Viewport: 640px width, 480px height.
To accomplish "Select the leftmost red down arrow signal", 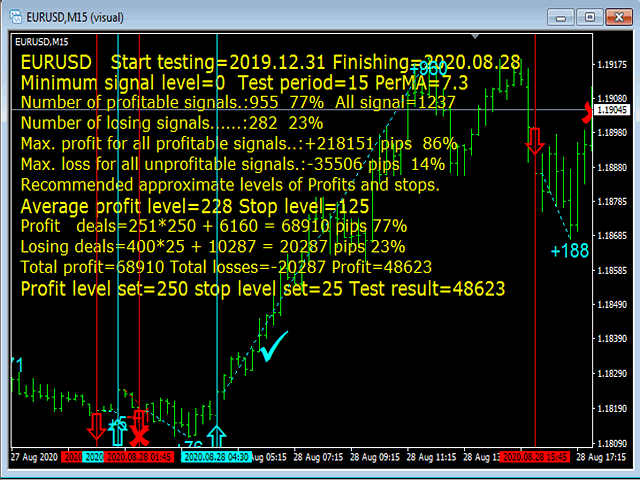I will [97, 429].
